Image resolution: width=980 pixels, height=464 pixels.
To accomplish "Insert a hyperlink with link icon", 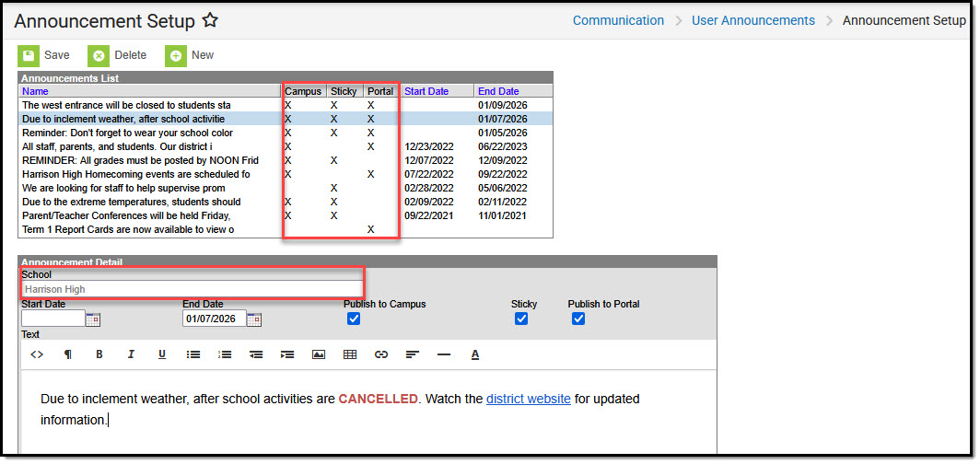I will (x=381, y=354).
